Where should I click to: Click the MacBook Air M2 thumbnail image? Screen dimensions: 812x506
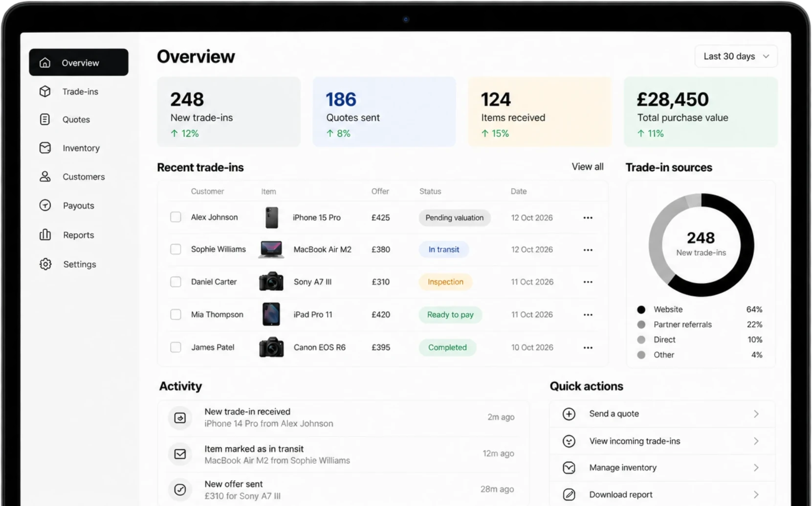tap(271, 249)
